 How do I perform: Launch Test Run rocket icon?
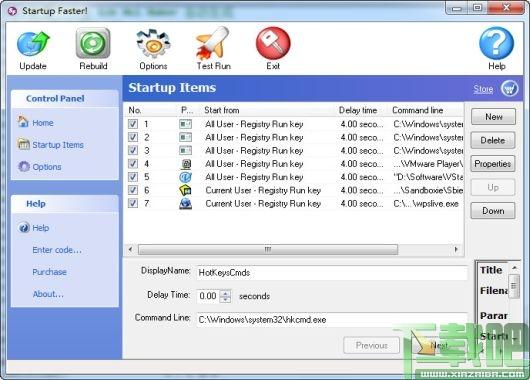(213, 43)
